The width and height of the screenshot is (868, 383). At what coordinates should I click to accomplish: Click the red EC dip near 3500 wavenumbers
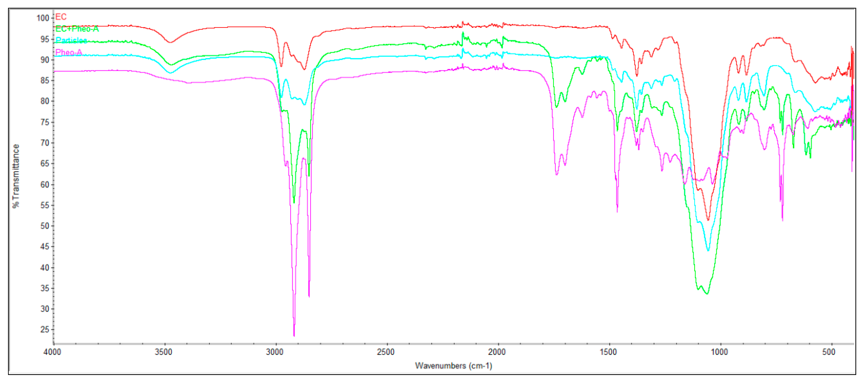[x=170, y=43]
